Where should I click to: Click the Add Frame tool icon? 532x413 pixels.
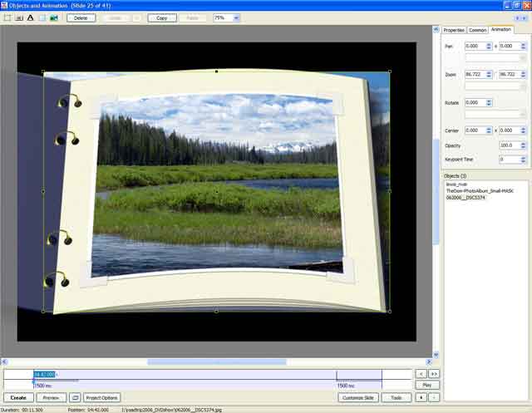click(x=7, y=17)
